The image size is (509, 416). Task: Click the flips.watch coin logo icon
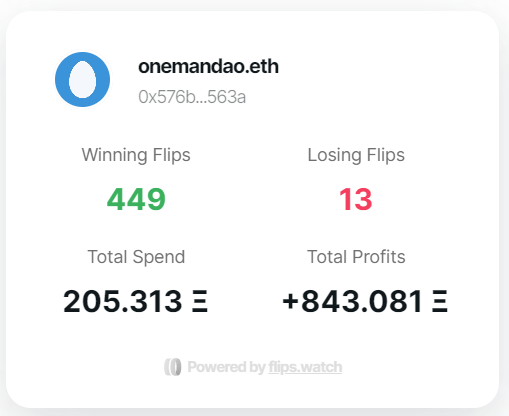click(x=173, y=367)
